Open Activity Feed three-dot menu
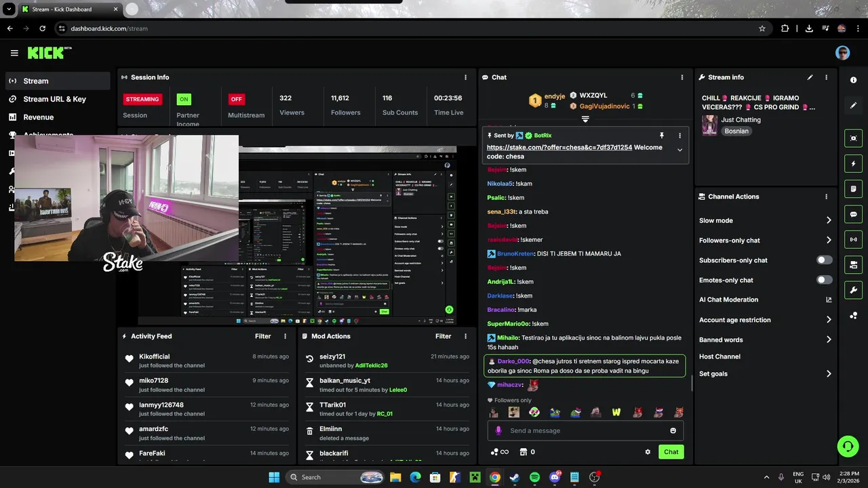The image size is (868, 488). coord(285,336)
